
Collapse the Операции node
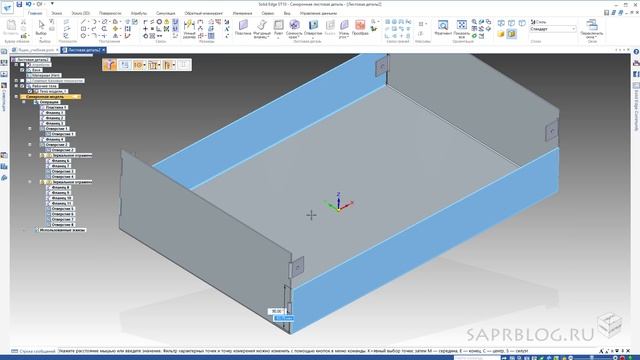pyautogui.click(x=23, y=102)
